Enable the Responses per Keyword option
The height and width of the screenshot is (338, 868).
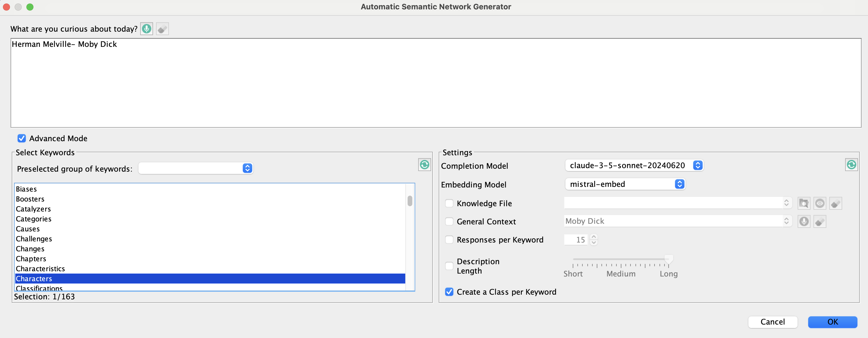coord(449,240)
